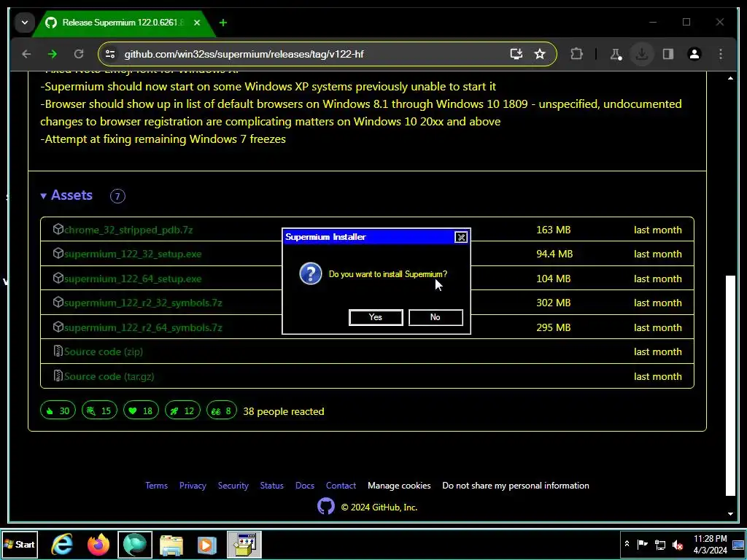Download Source code (zip)
747x560 pixels.
pyautogui.click(x=104, y=352)
